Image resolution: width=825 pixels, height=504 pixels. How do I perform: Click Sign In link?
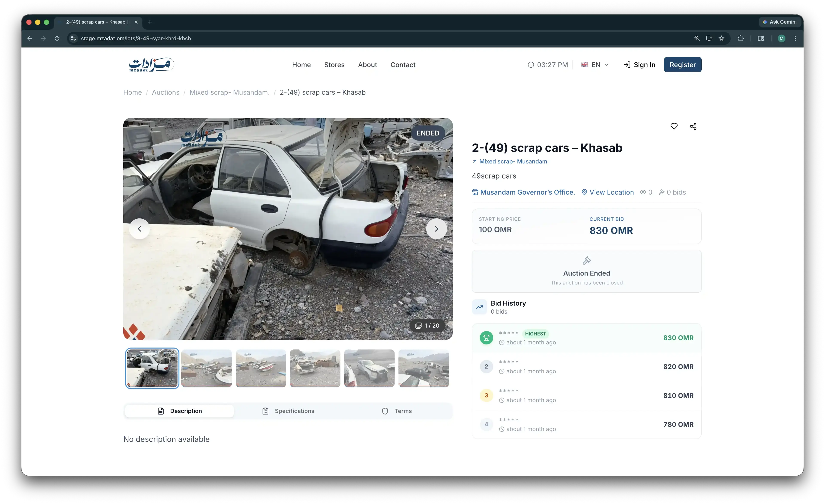coord(640,65)
